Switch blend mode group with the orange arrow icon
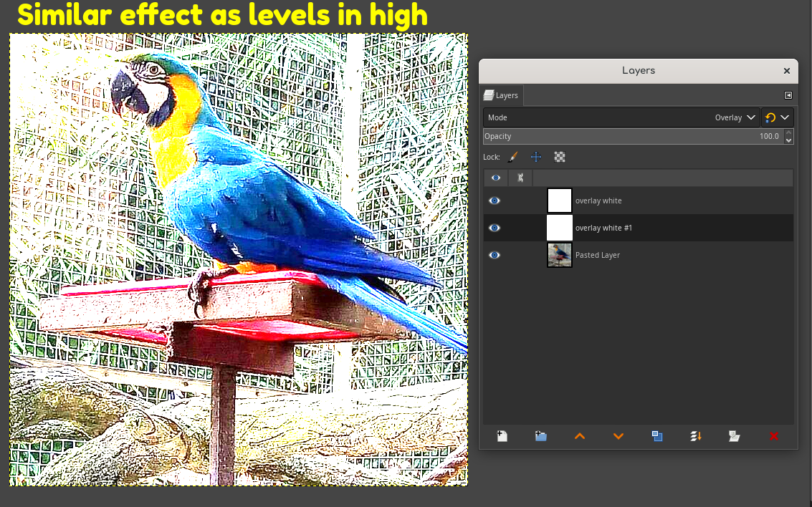Viewport: 812px width, 507px height. pyautogui.click(x=770, y=117)
